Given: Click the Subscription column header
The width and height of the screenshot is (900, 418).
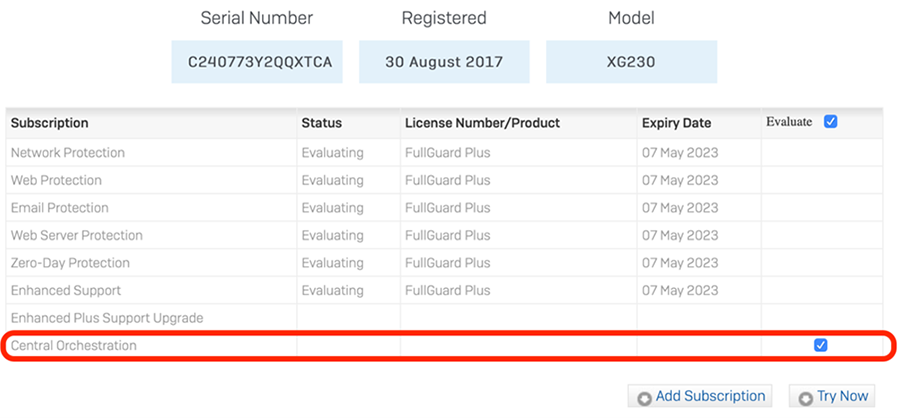Looking at the screenshot, I should point(50,123).
